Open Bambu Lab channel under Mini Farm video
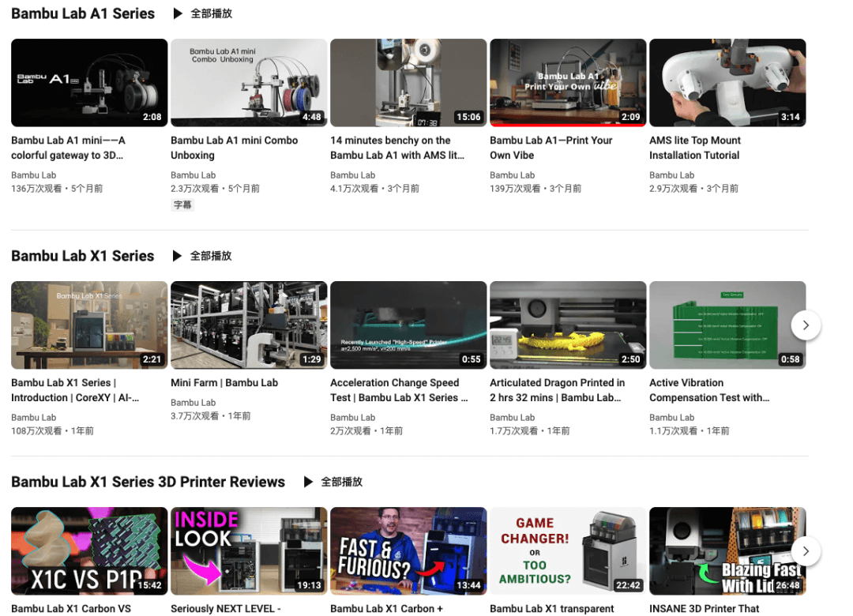The width and height of the screenshot is (853, 616). 194,403
